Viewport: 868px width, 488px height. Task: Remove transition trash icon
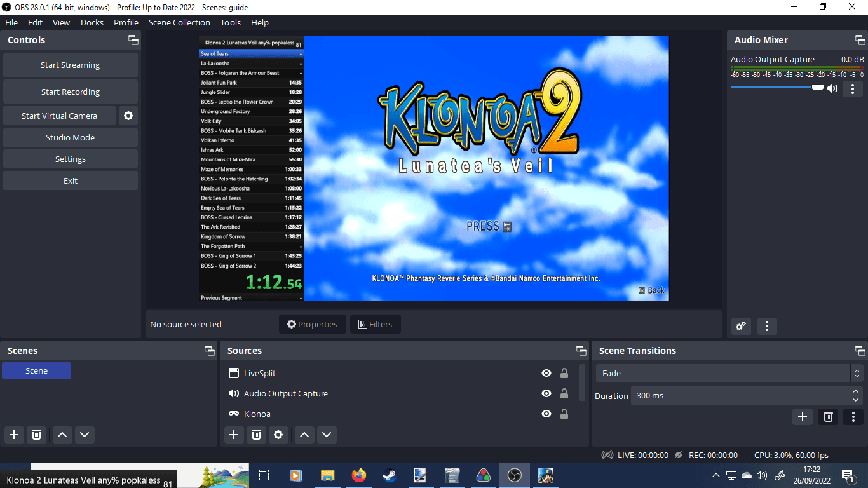(828, 417)
